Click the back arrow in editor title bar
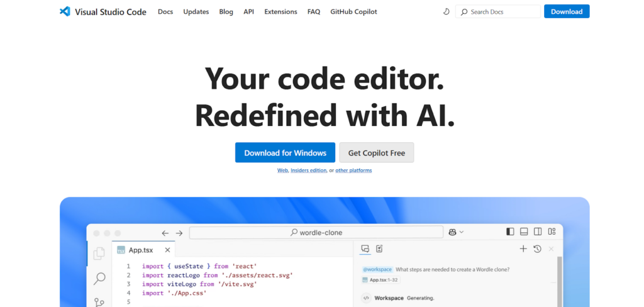 pos(165,233)
